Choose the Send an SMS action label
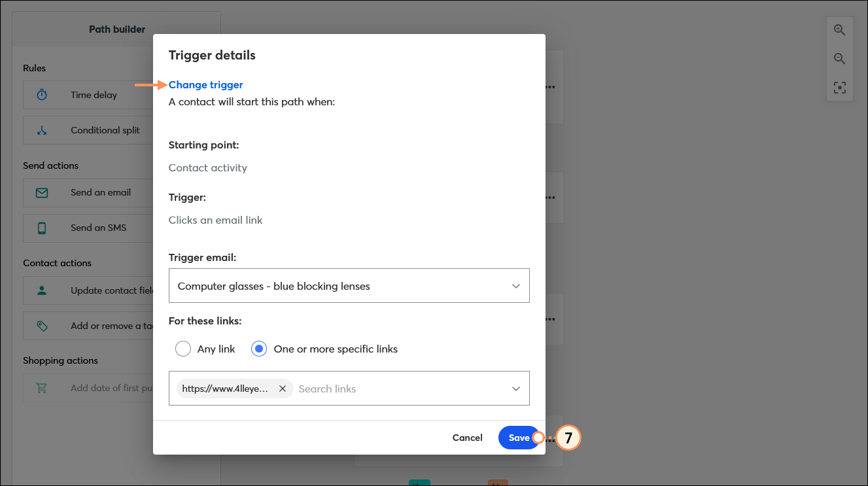 [99, 228]
